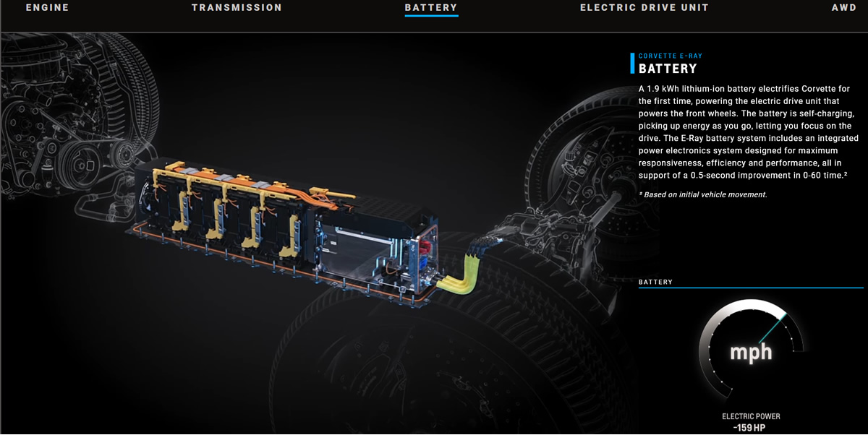
Task: Select the BATTERY tab
Action: [431, 8]
